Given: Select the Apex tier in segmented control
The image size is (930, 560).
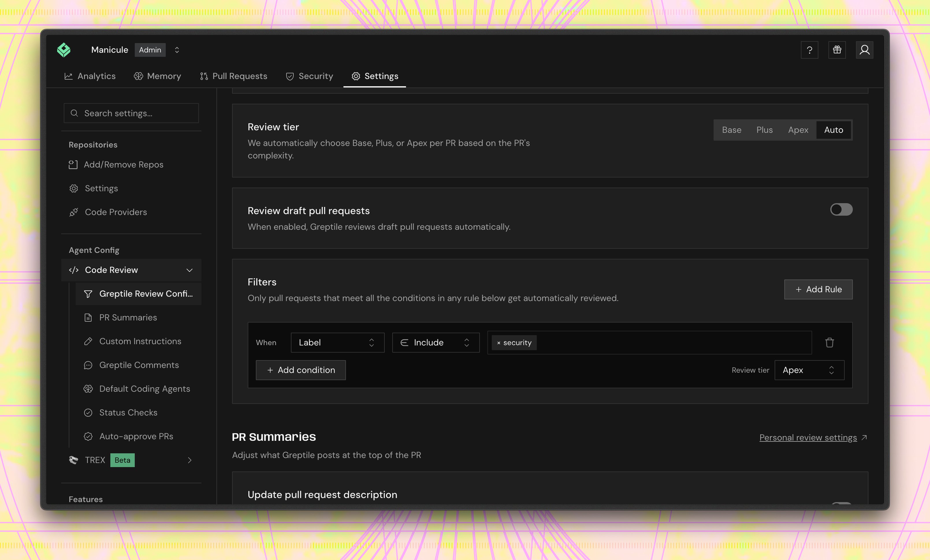Looking at the screenshot, I should click(x=798, y=130).
